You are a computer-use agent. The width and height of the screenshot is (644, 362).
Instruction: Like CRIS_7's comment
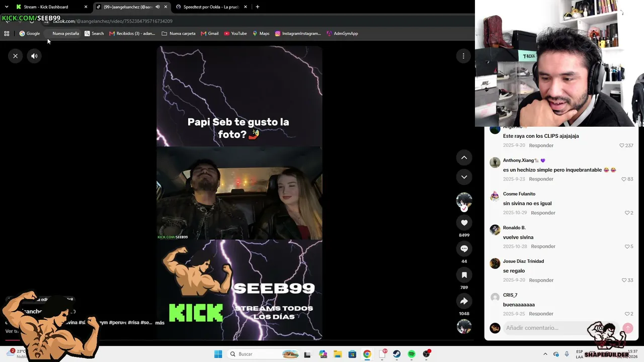click(628, 314)
